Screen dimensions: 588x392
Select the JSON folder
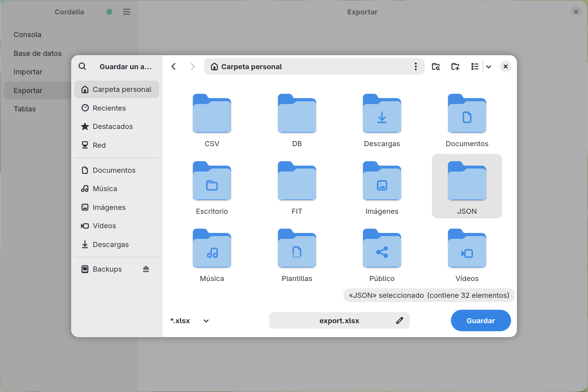click(467, 186)
